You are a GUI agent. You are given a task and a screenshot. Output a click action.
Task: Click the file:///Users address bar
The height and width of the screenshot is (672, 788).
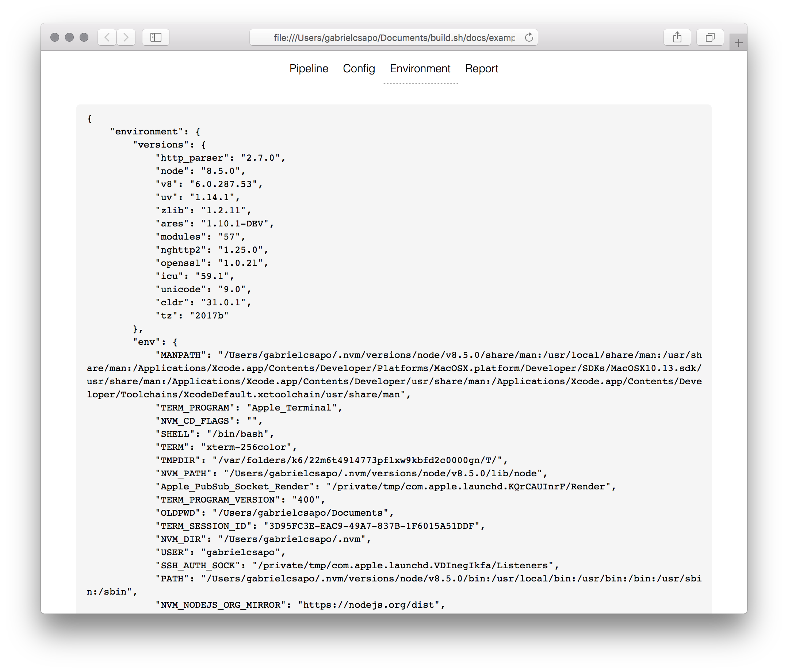coord(394,37)
